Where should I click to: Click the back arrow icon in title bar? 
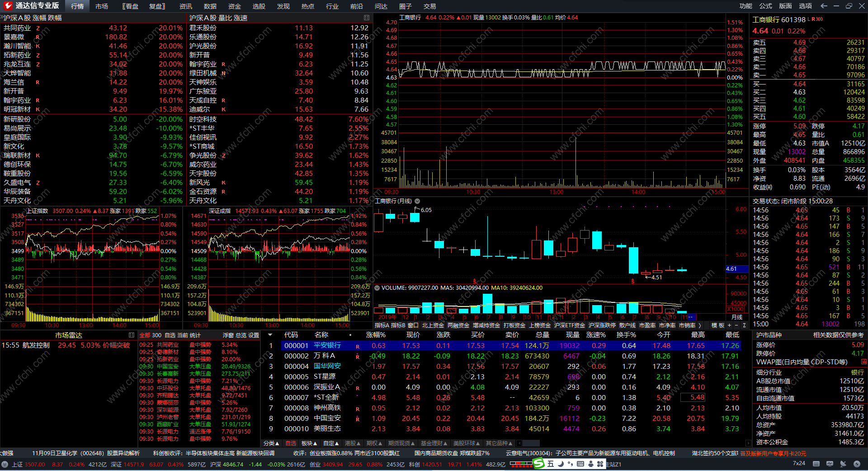824,6
